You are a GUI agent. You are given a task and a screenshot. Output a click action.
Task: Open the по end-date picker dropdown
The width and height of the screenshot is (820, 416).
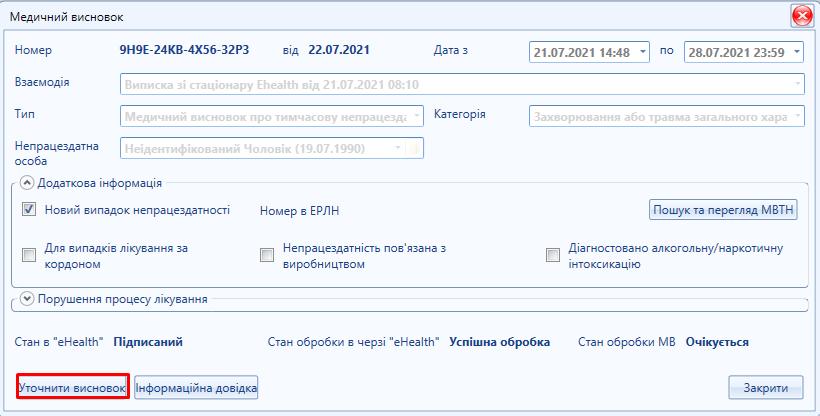[x=796, y=52]
